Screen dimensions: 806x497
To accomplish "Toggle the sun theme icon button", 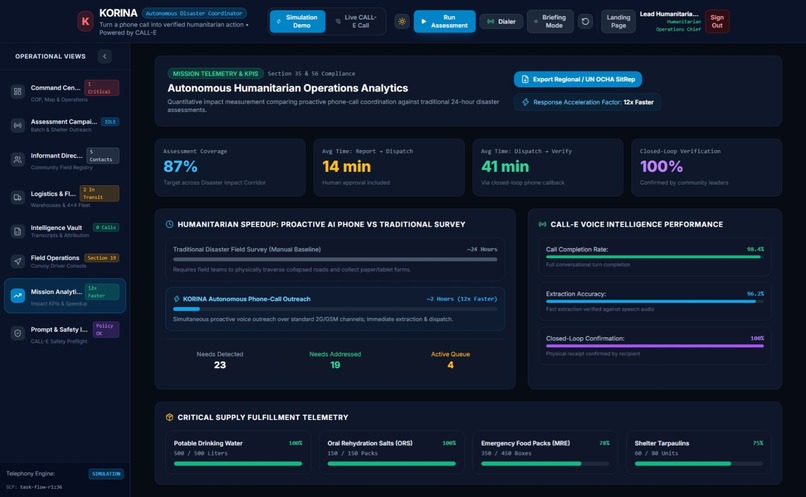I will (402, 21).
